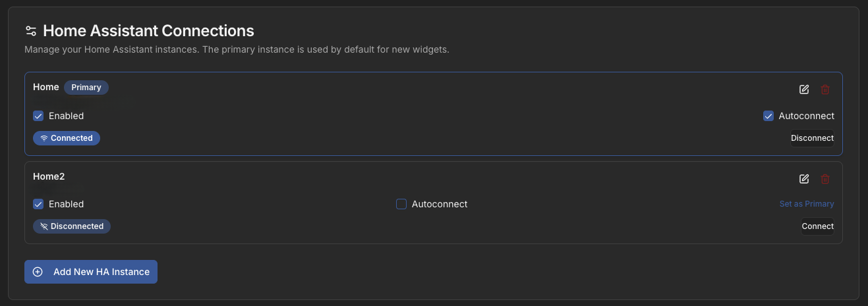Edit the Home2 instance with pencil icon
The width and height of the screenshot is (868, 306).
coord(804,179)
